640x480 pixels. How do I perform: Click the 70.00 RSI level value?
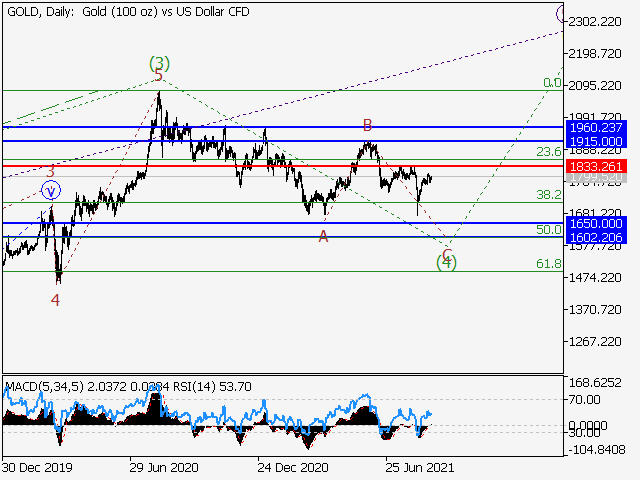point(584,400)
